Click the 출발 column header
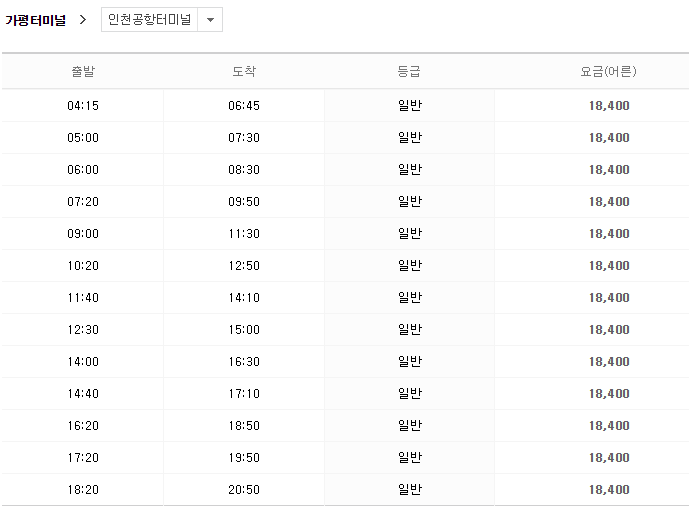This screenshot has width=689, height=507. tap(83, 71)
